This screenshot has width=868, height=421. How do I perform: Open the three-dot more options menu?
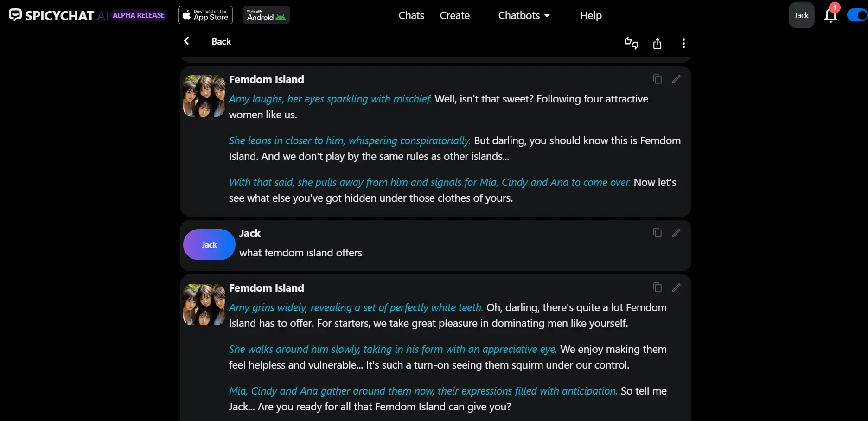(683, 44)
